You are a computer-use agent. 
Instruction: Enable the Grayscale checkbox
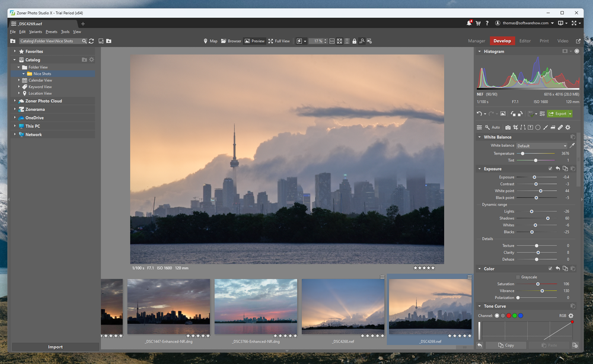pos(518,277)
